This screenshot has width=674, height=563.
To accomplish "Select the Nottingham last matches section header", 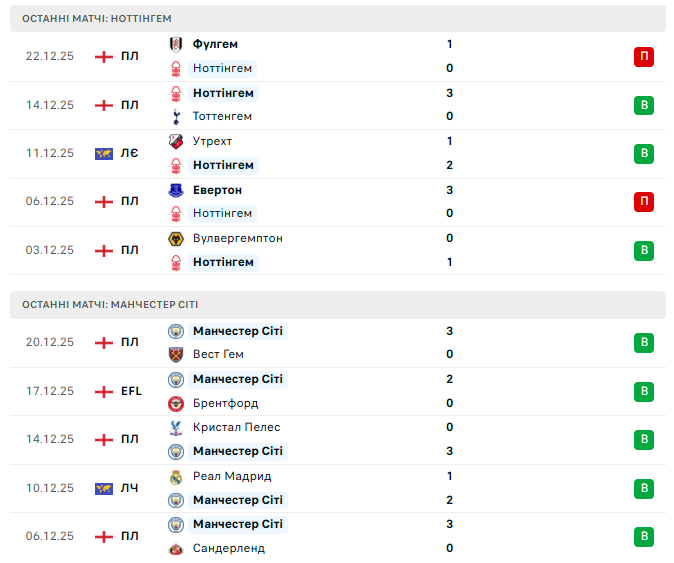I will [337, 18].
